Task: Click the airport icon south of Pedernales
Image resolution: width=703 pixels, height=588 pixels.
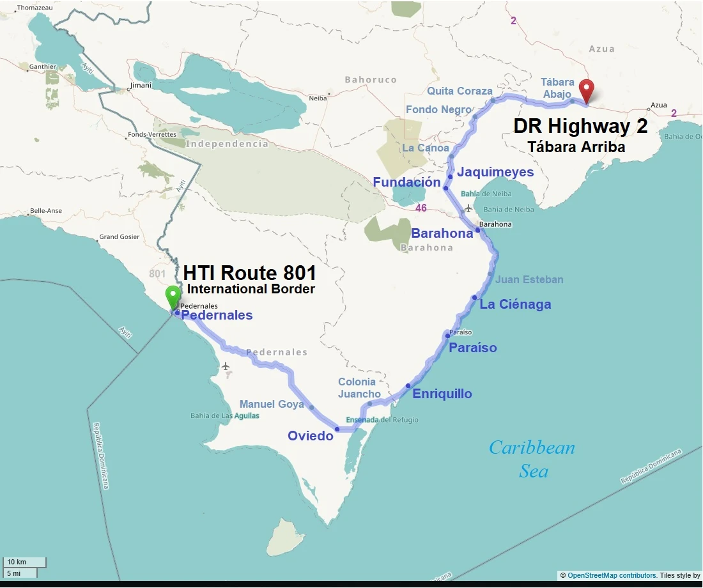Action: pyautogui.click(x=225, y=366)
